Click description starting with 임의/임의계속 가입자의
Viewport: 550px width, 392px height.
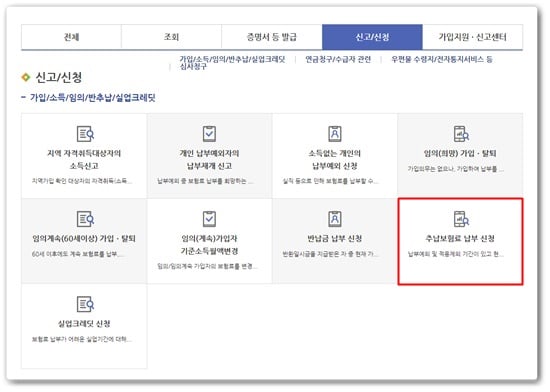(x=207, y=266)
